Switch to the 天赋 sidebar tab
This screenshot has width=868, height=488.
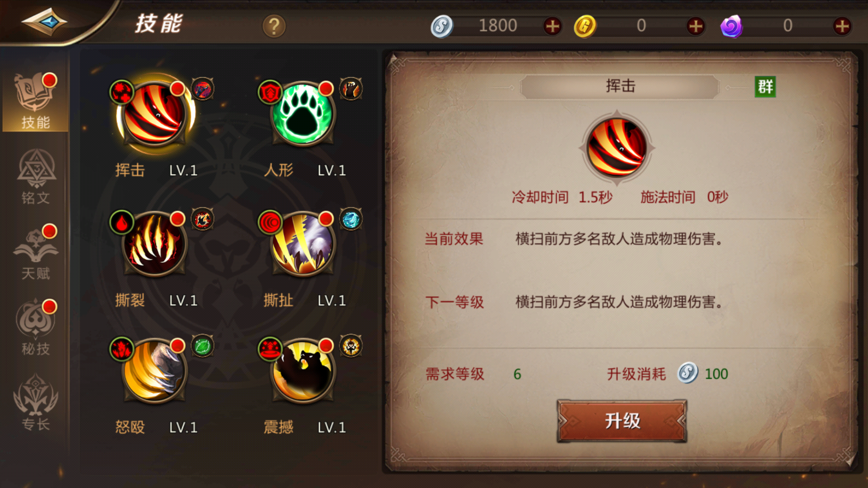click(36, 252)
